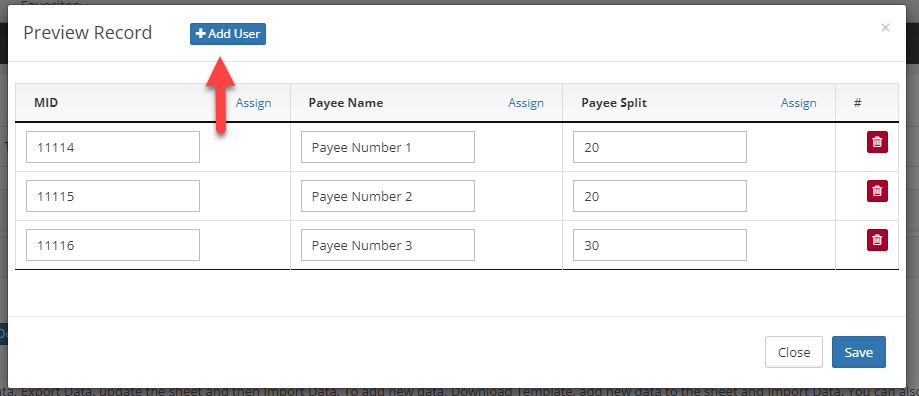Click the first row Payee Split field

coord(660,147)
